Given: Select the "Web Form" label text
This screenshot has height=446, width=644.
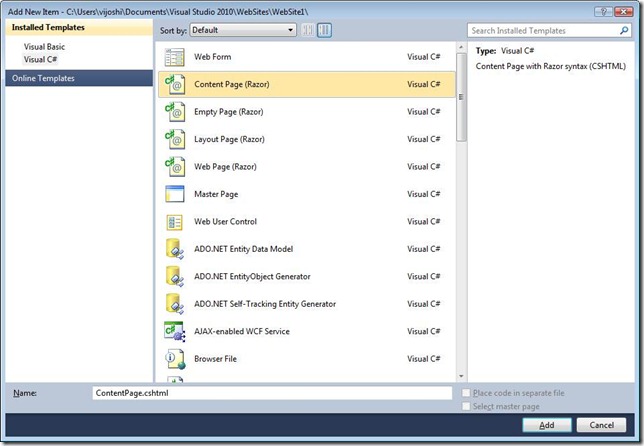Looking at the screenshot, I should pos(212,57).
